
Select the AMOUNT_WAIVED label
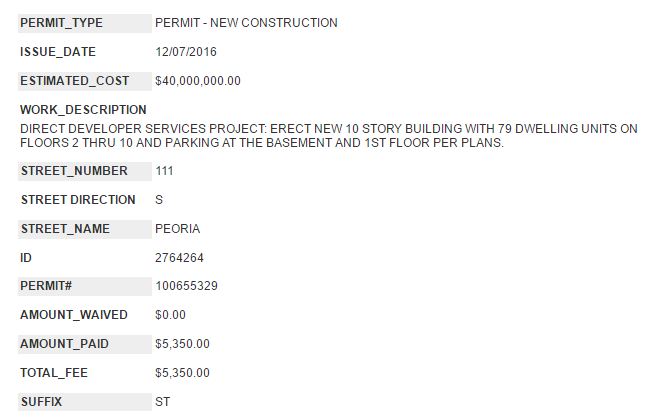pyautogui.click(x=74, y=315)
